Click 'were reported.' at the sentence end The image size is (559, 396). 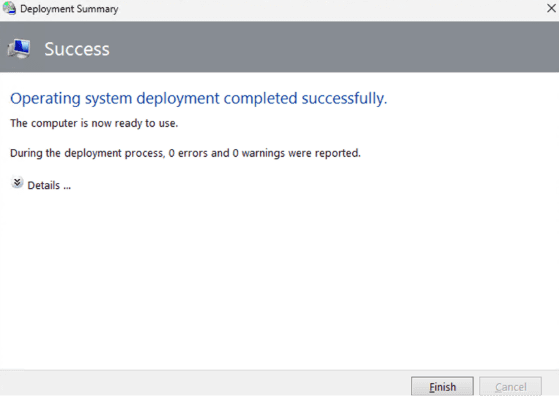pos(324,153)
